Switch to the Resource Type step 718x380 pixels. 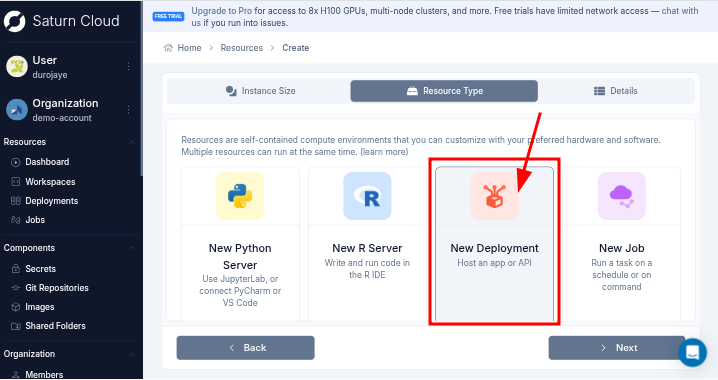pyautogui.click(x=444, y=91)
